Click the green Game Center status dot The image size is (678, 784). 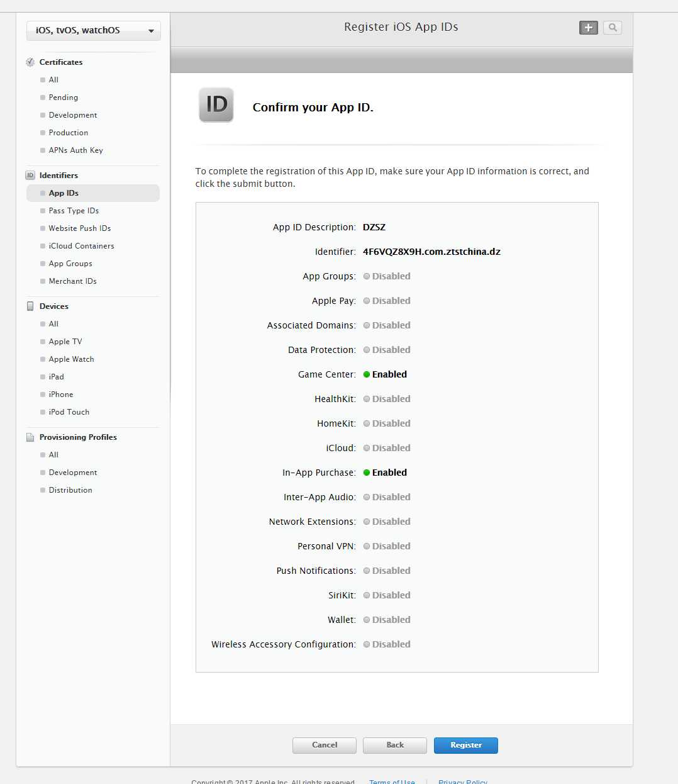point(367,374)
